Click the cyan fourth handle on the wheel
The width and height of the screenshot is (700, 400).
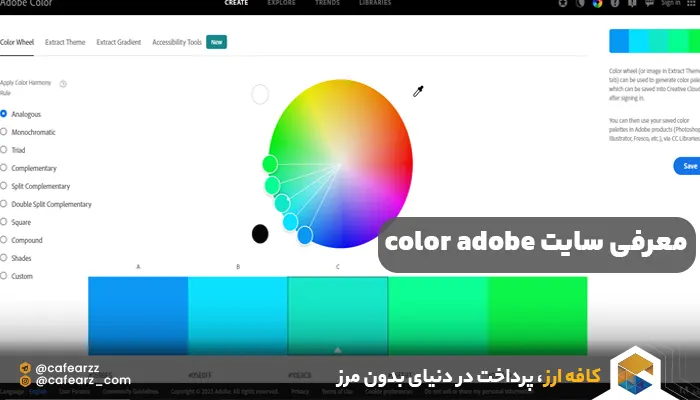(290, 222)
